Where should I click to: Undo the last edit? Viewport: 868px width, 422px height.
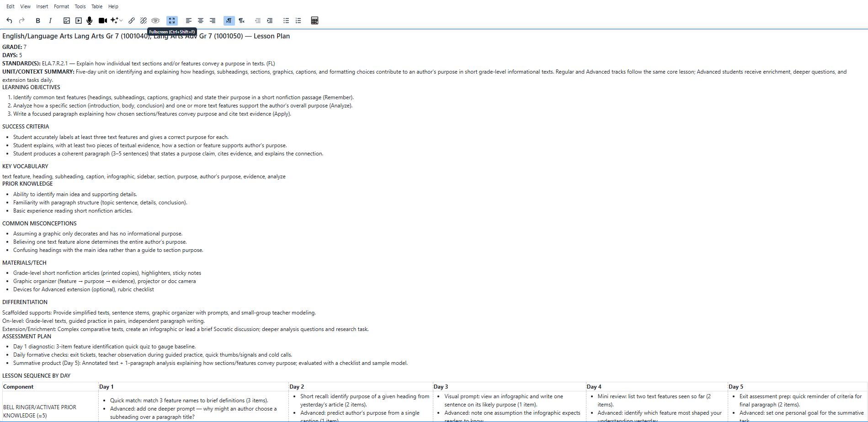(x=9, y=21)
